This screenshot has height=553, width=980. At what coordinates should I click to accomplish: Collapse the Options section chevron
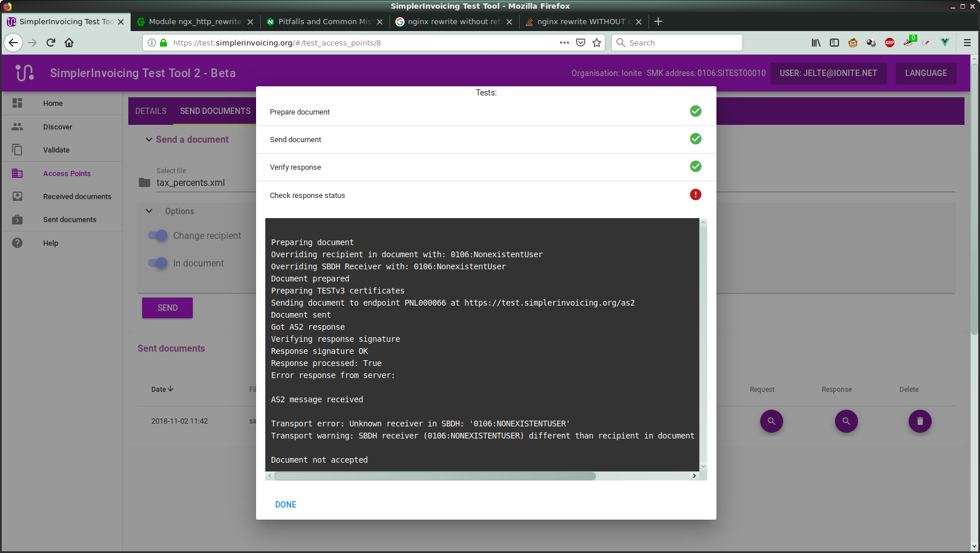tap(149, 211)
